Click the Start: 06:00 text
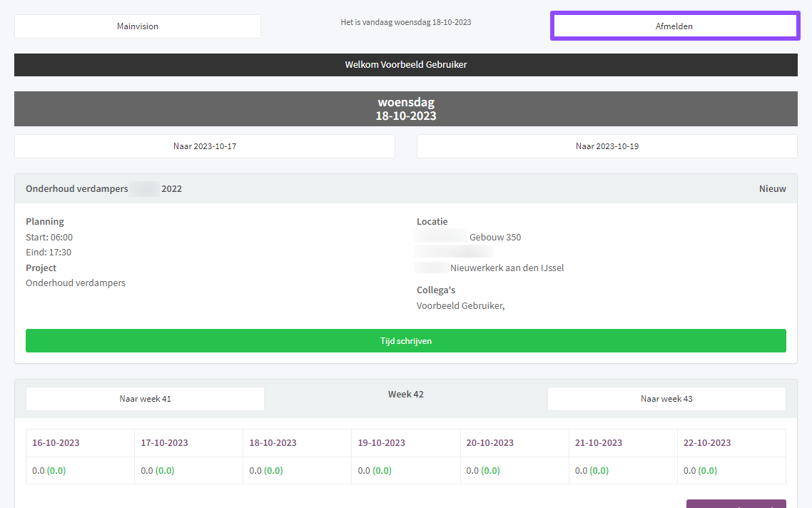Viewport: 812px width, 508px height. coord(49,237)
